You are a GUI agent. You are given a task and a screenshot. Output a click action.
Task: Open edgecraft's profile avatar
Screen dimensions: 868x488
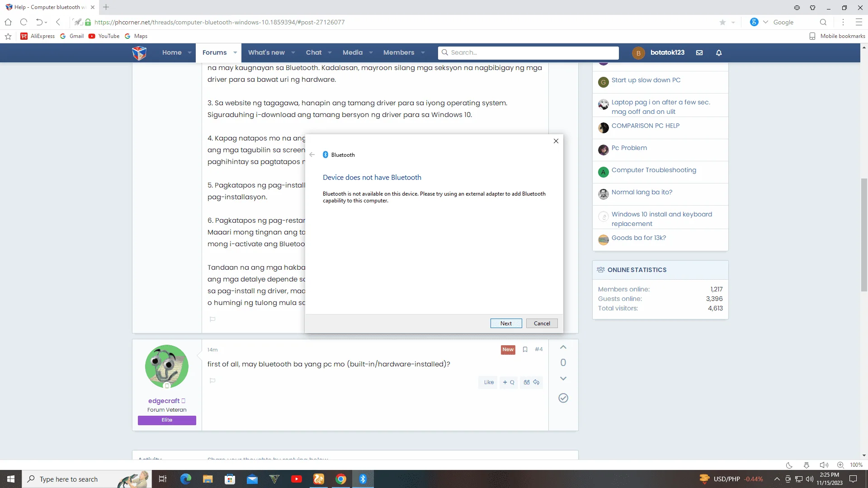point(167,366)
